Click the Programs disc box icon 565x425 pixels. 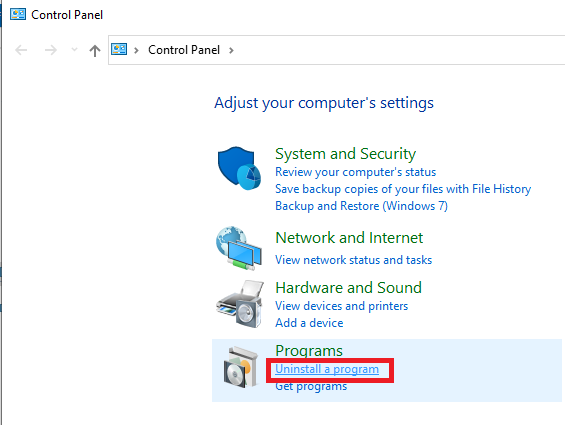pos(241,367)
